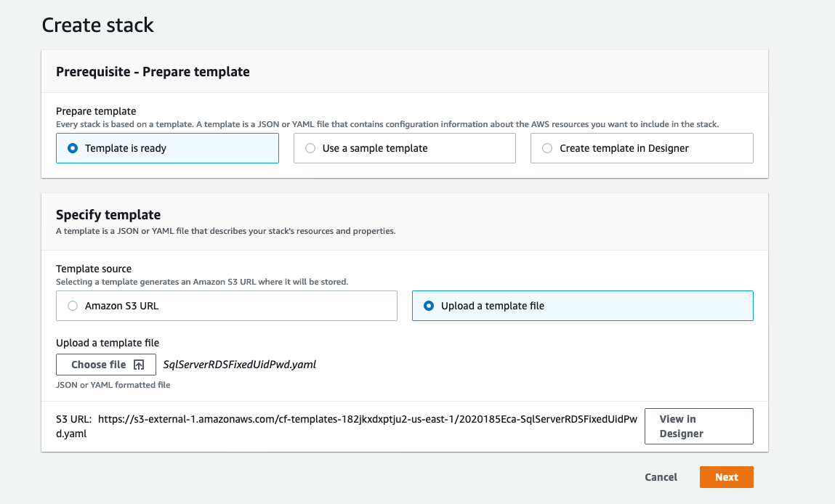Click the JSON or YAML formatted file hint
The height and width of the screenshot is (504, 835).
[113, 385]
